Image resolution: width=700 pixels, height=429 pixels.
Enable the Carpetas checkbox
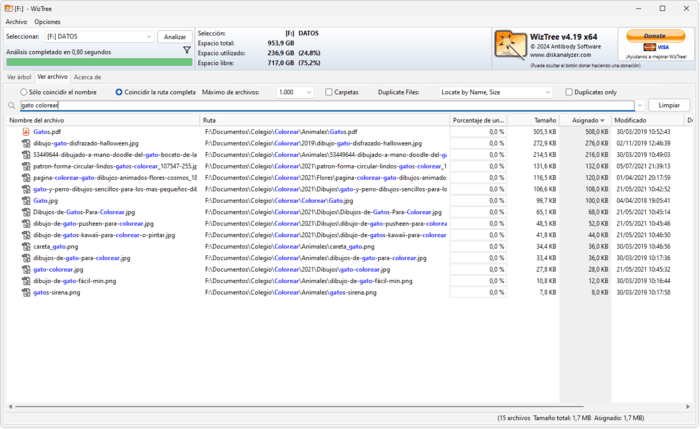[329, 92]
